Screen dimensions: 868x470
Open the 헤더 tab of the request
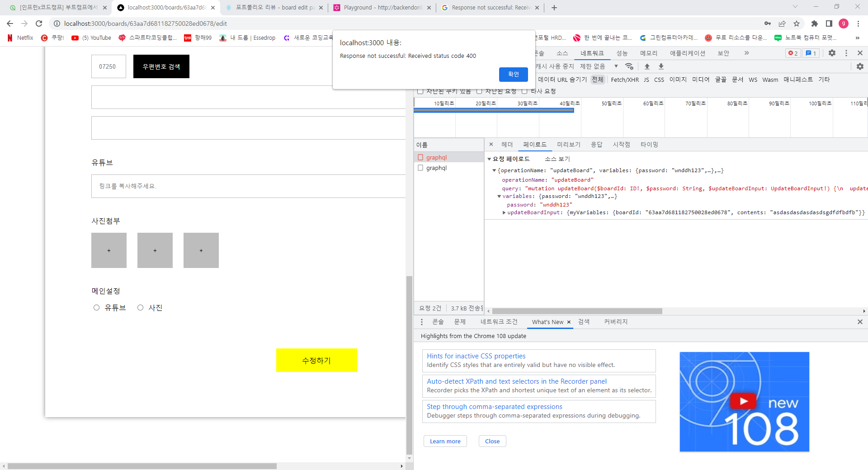pyautogui.click(x=507, y=145)
